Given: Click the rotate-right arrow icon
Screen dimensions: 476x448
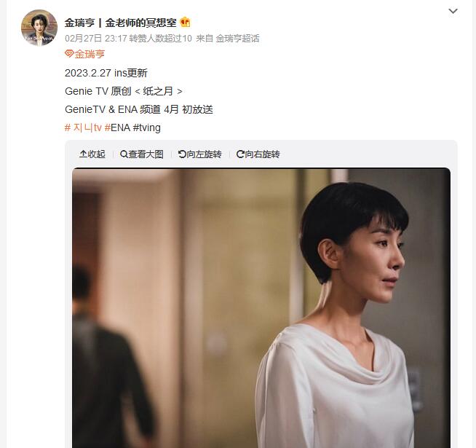Looking at the screenshot, I should tap(240, 154).
